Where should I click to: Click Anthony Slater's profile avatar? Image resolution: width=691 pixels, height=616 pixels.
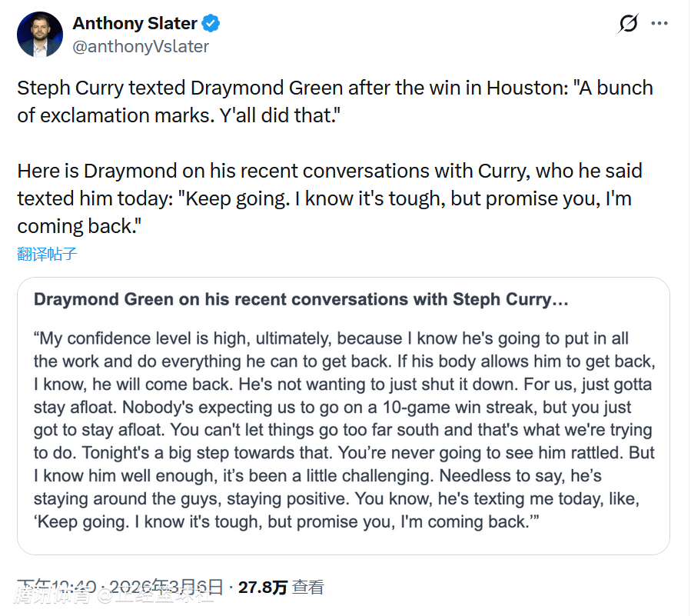pos(40,35)
